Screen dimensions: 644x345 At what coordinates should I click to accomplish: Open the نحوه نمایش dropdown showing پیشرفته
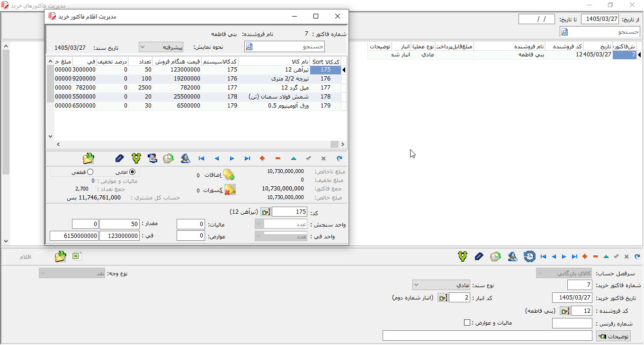(162, 47)
